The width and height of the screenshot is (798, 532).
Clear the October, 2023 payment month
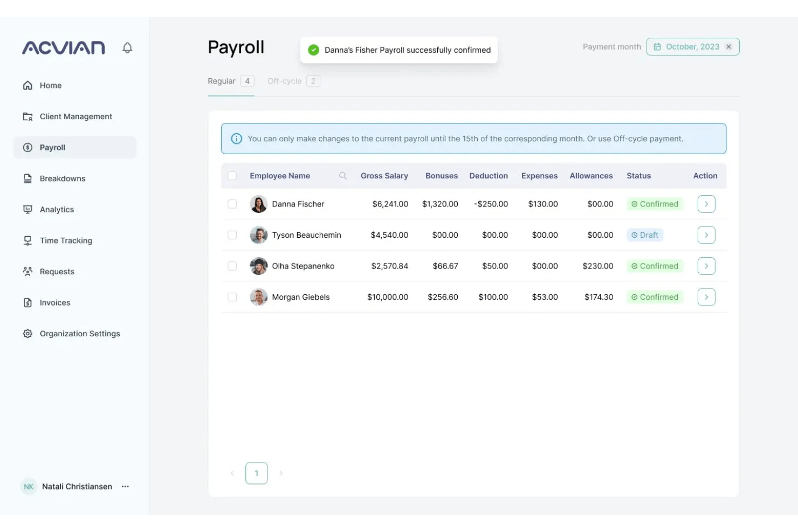pyautogui.click(x=728, y=47)
